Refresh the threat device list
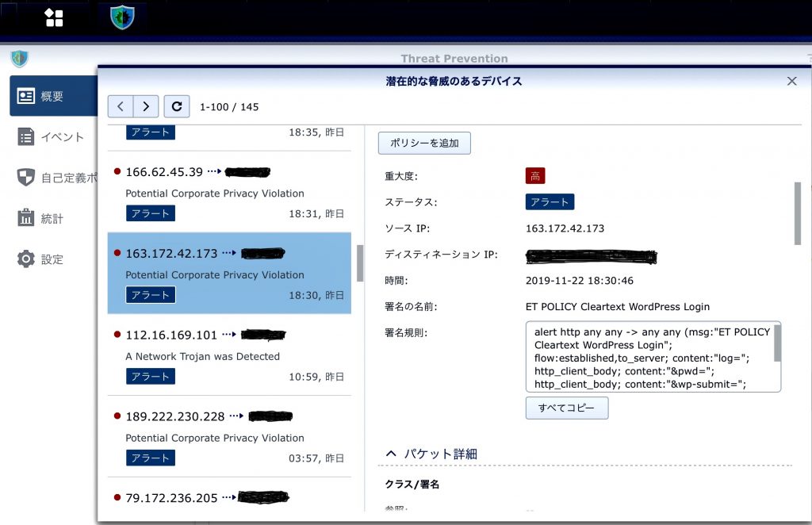Image resolution: width=812 pixels, height=525 pixels. [177, 106]
